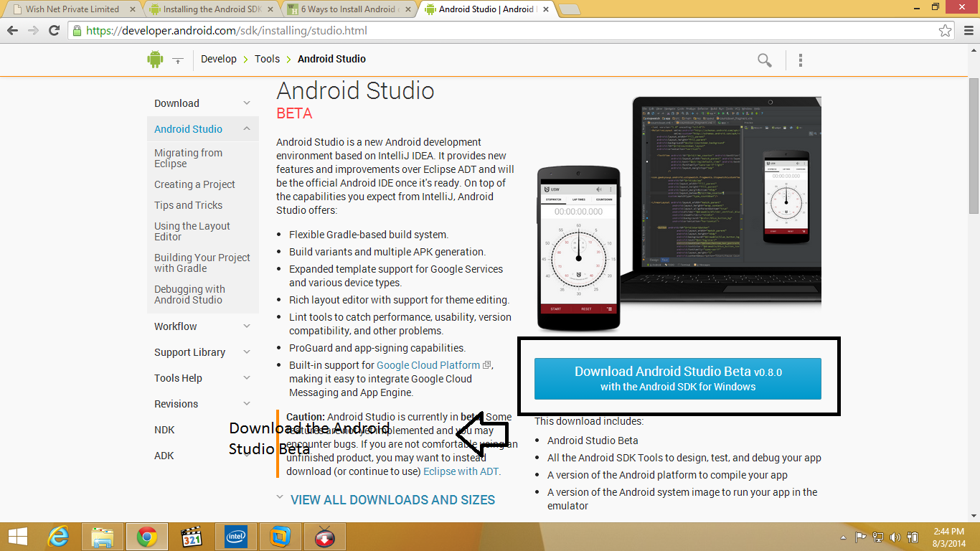
Task: Open the site search magnifier icon
Action: tap(765, 60)
